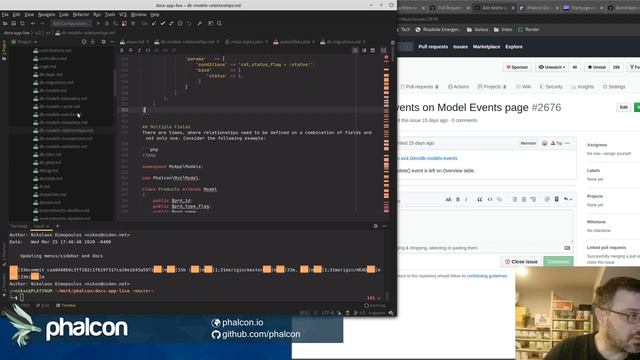Toggle markdown preview-only mode

pyautogui.click(x=373, y=50)
